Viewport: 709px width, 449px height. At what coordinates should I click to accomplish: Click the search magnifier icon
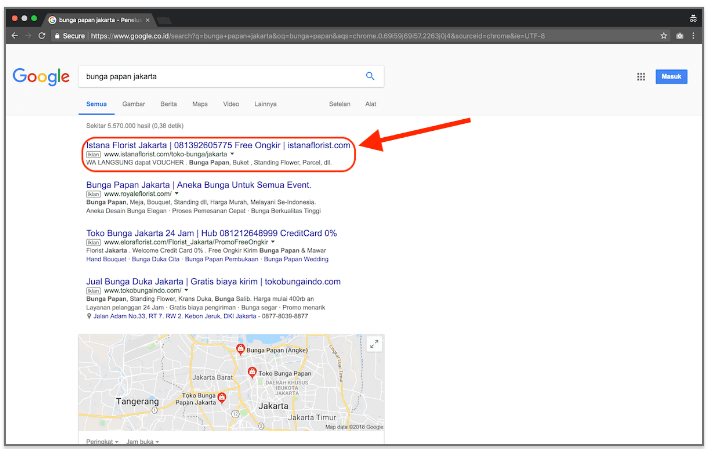[370, 76]
